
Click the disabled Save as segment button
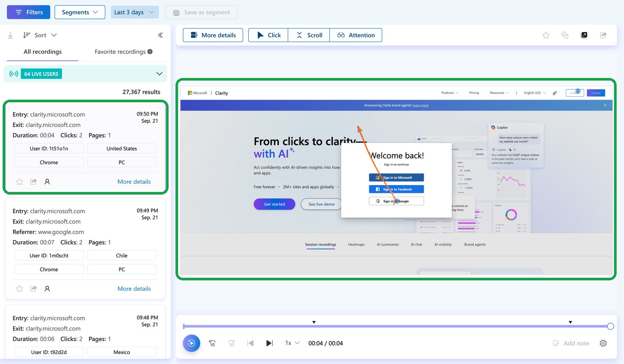201,12
